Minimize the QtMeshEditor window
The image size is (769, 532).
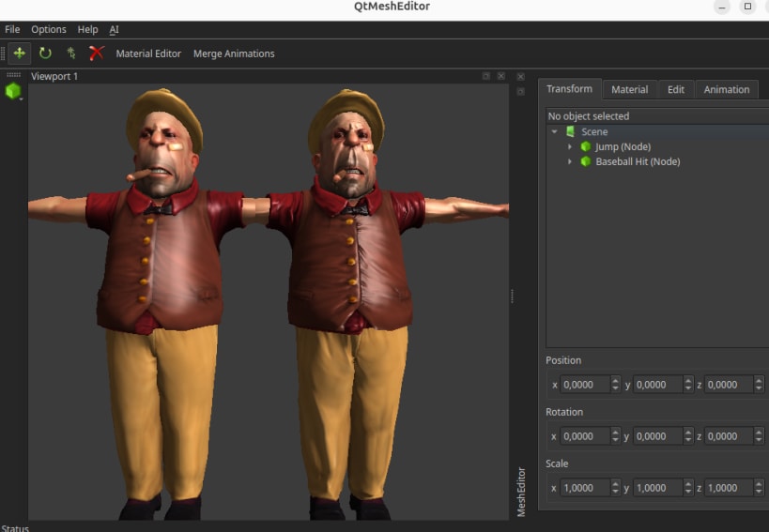point(722,7)
